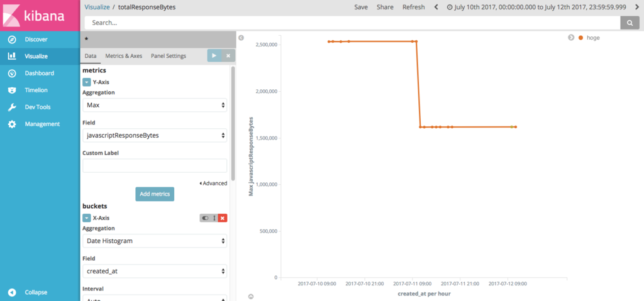Toggle the legend with right chevron
The height and width of the screenshot is (301, 644).
tap(571, 37)
